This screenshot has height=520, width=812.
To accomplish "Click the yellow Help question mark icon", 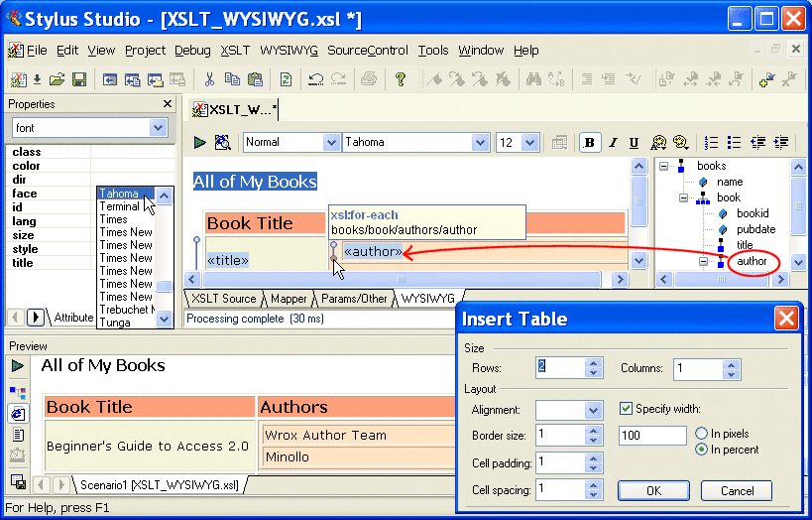I will pos(400,79).
